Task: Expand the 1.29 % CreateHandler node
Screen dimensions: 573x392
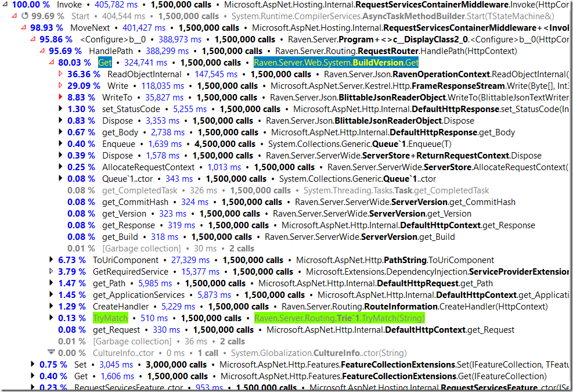Action: point(52,307)
